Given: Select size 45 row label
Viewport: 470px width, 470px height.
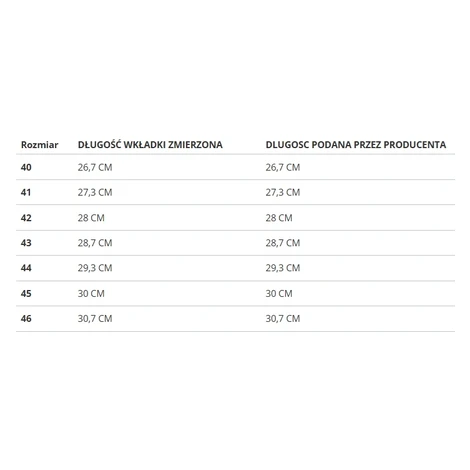Looking at the screenshot, I should 26,294.
